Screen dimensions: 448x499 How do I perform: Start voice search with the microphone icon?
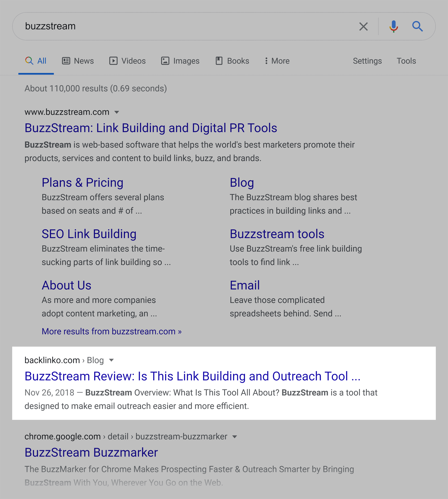pyautogui.click(x=394, y=26)
